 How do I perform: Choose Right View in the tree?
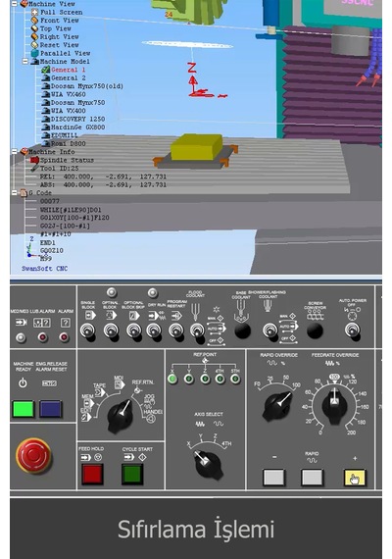(x=59, y=36)
